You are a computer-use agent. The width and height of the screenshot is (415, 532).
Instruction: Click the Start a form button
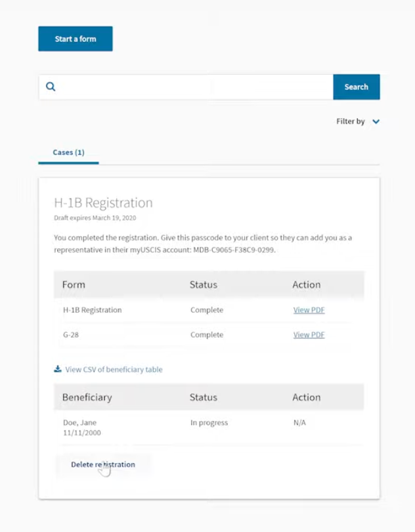coord(76,39)
